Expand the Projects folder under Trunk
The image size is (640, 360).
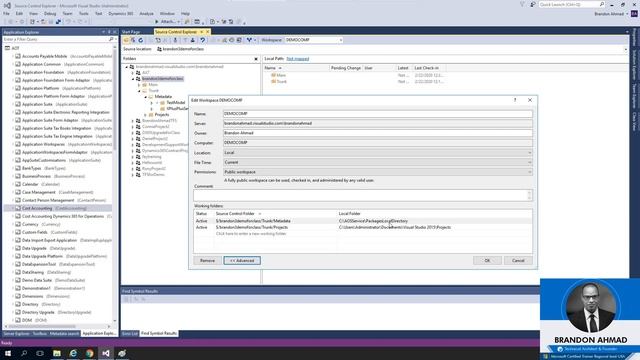click(145, 115)
